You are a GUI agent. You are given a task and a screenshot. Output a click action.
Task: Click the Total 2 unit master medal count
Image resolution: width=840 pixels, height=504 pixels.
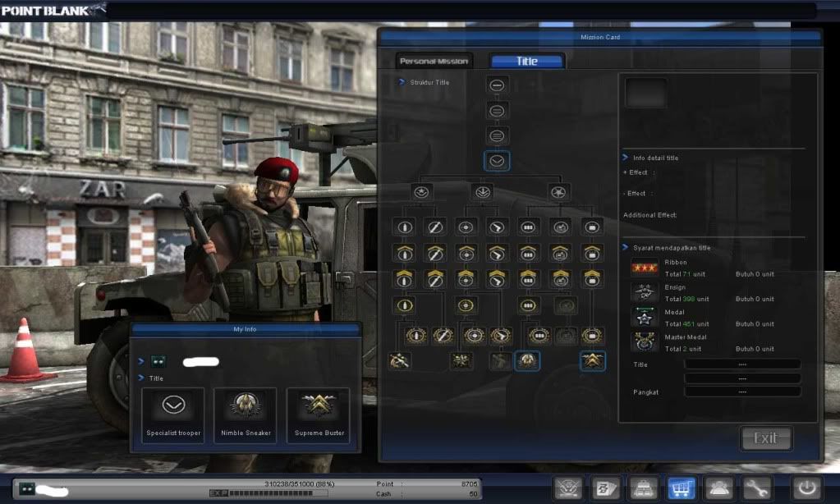(x=683, y=349)
